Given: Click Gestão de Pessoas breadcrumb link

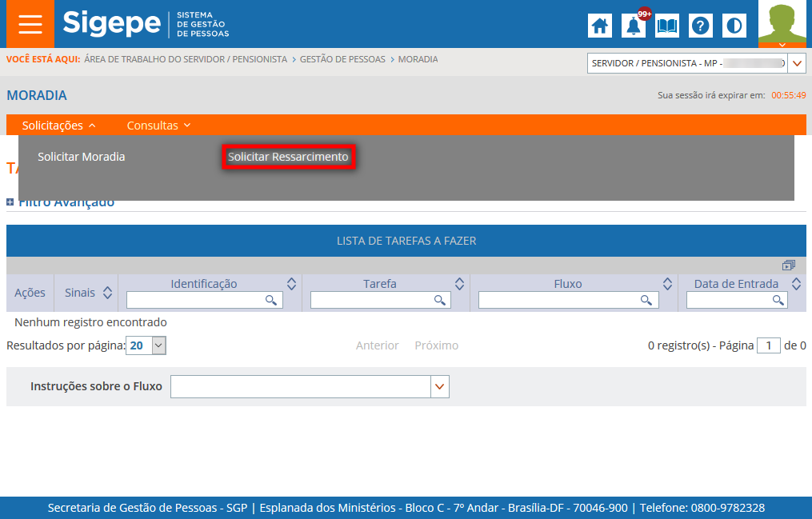Looking at the screenshot, I should coord(342,59).
